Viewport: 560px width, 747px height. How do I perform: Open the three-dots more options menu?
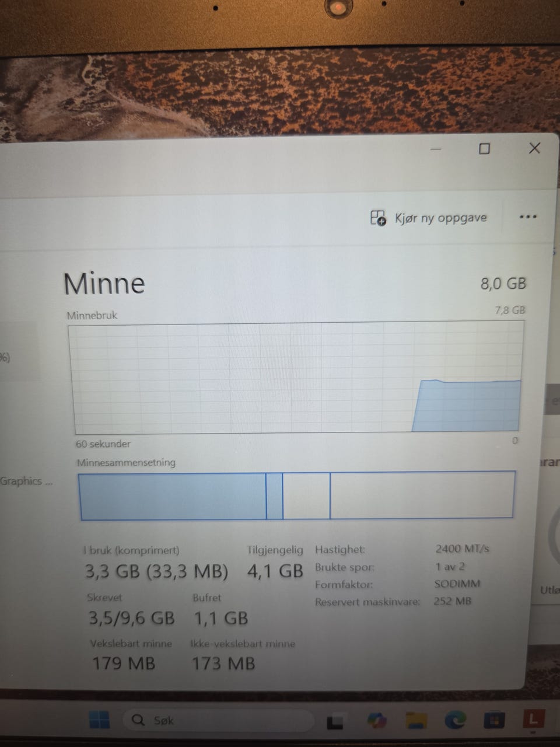[x=527, y=217]
